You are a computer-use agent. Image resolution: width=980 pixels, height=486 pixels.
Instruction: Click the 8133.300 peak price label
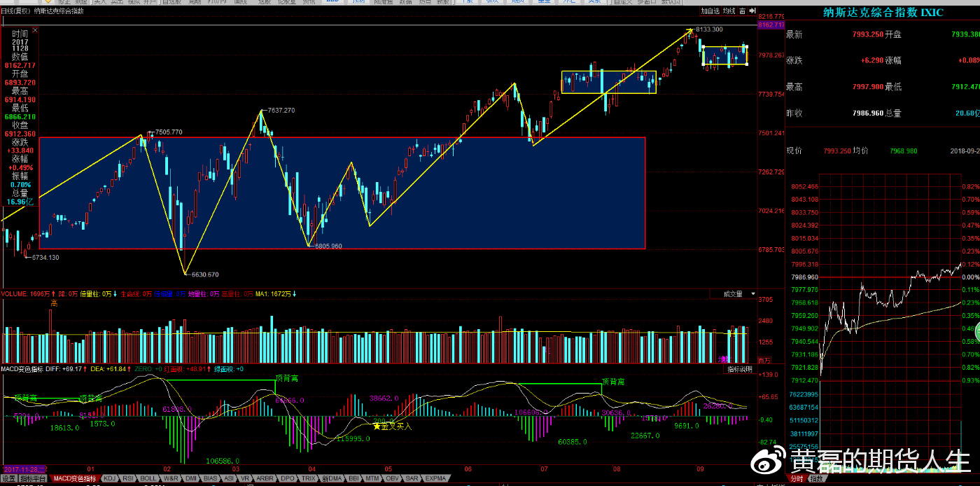(x=709, y=29)
